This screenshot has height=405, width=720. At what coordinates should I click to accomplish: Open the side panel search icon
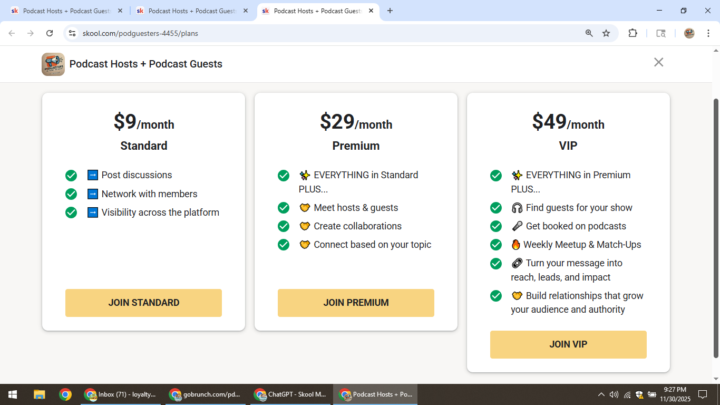point(661,33)
